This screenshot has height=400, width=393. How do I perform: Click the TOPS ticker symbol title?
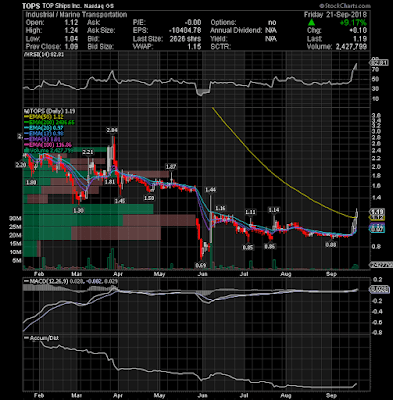31,6
